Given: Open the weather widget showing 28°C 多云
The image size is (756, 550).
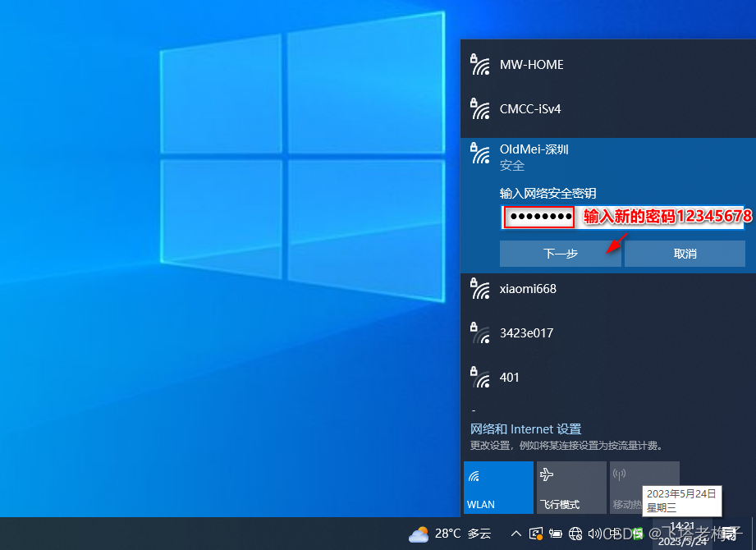Looking at the screenshot, I should 450,534.
